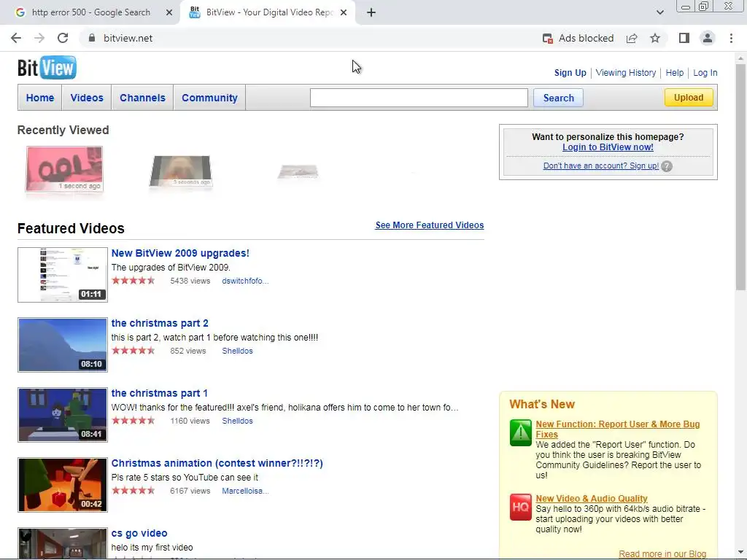Open Christmas animation (contest winner?!!?!?) title
747x560 pixels.
click(x=217, y=463)
